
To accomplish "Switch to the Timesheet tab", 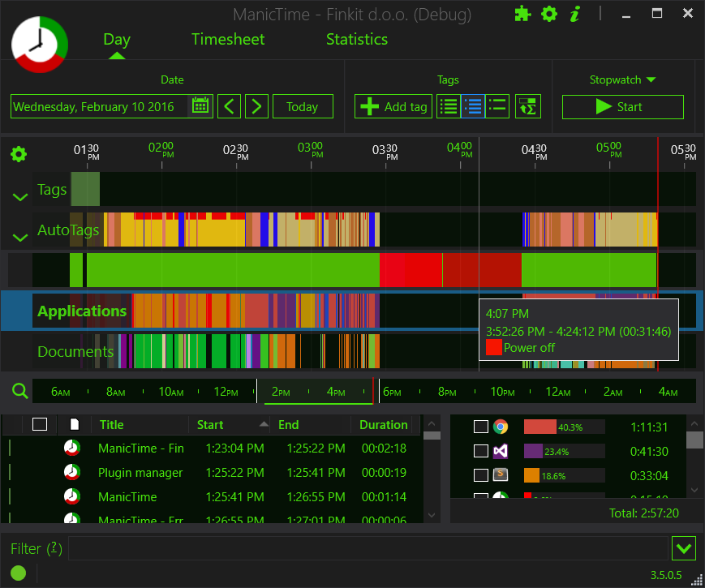I will pyautogui.click(x=228, y=40).
